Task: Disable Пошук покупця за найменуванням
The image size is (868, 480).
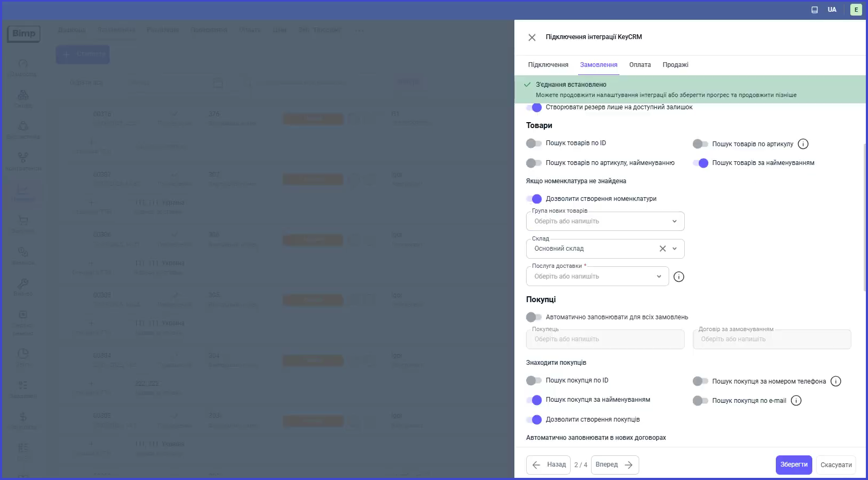Action: (534, 400)
